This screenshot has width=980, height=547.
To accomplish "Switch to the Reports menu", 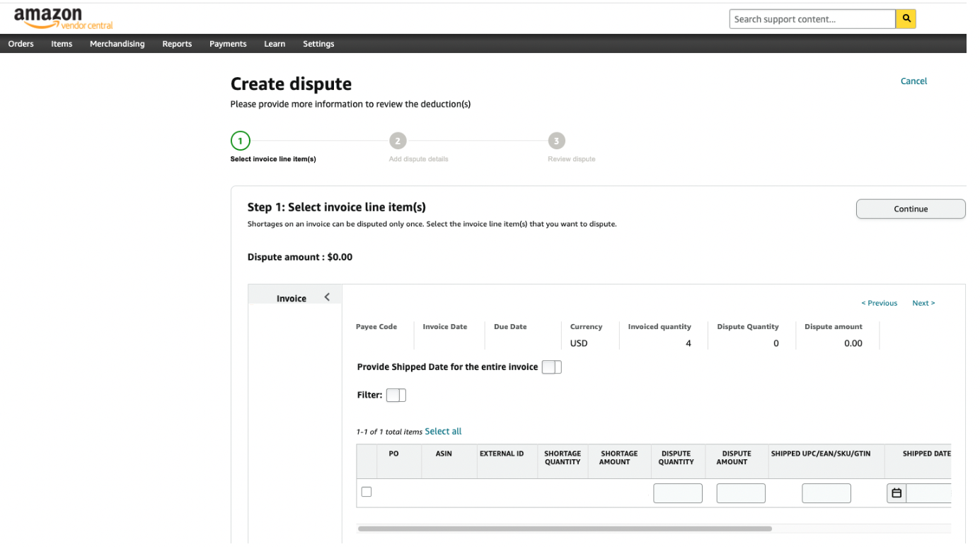I will [x=176, y=43].
